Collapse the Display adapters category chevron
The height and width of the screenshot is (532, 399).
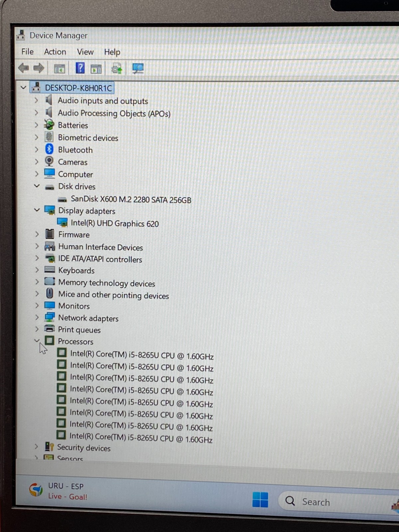[37, 210]
